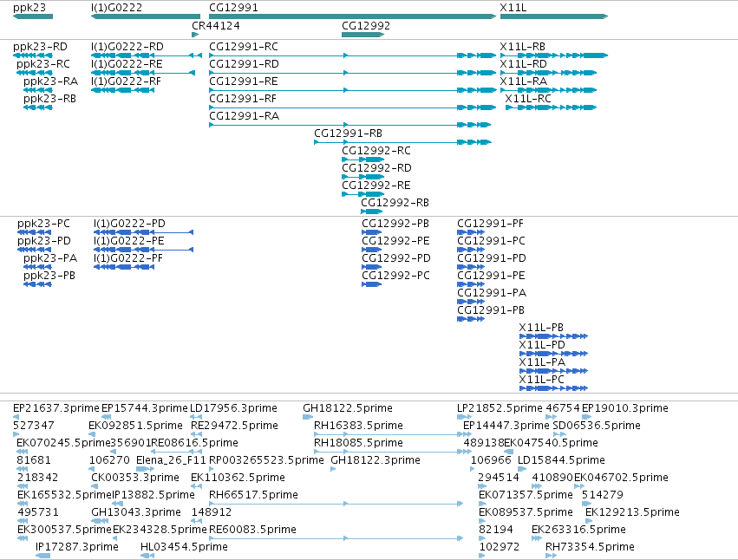Select cDNA LD17956.3prime
This screenshot has height=560, width=738.
click(196, 418)
